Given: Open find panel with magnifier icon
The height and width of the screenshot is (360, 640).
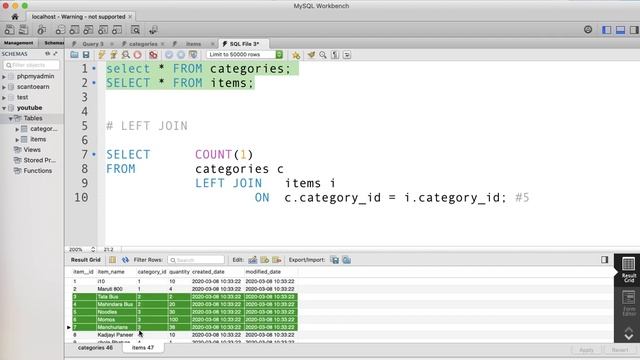Looking at the screenshot, I should click(323, 55).
